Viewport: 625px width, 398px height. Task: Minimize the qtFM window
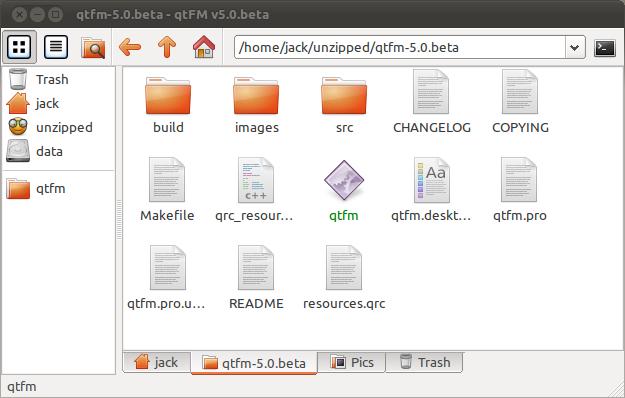click(37, 15)
